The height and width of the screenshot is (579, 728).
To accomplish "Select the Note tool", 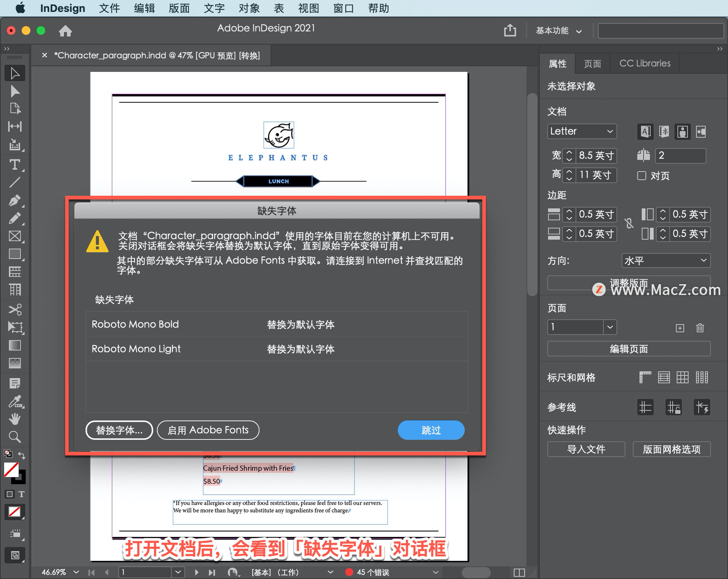I will pyautogui.click(x=15, y=383).
